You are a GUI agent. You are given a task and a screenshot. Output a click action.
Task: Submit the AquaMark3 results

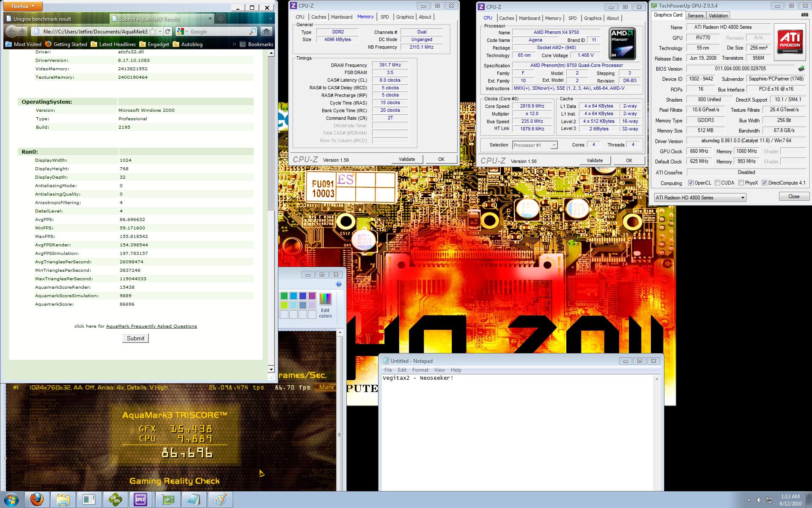point(135,338)
